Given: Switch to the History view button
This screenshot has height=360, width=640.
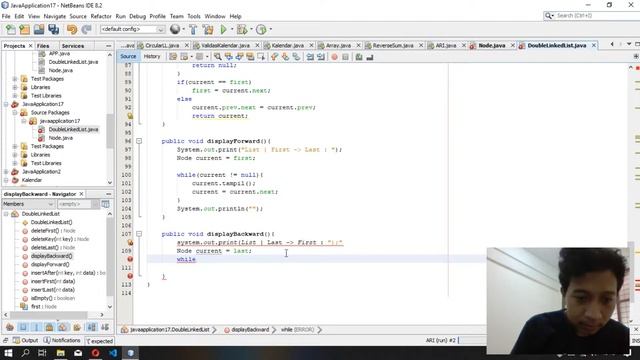Looking at the screenshot, I should 152,57.
